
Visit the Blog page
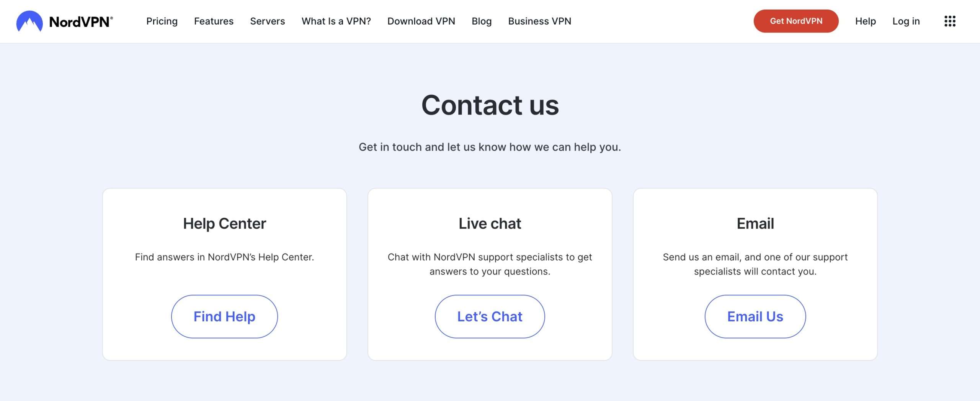482,21
